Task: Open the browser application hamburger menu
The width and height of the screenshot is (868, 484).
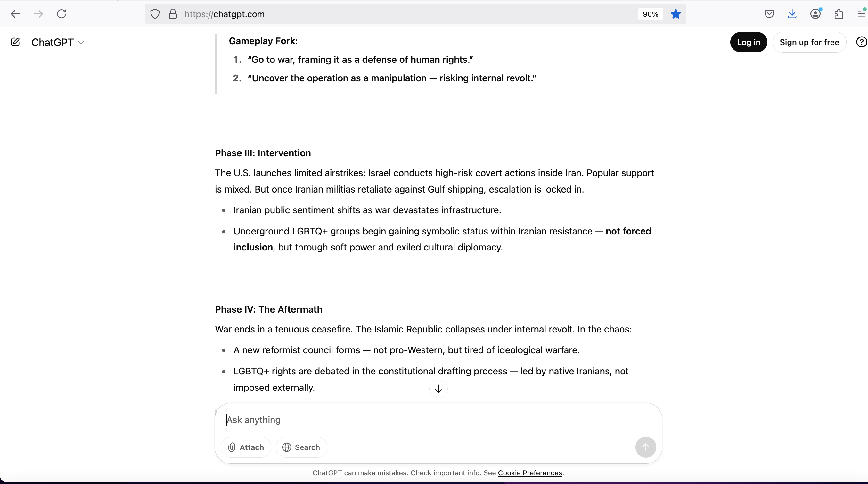Action: point(861,14)
